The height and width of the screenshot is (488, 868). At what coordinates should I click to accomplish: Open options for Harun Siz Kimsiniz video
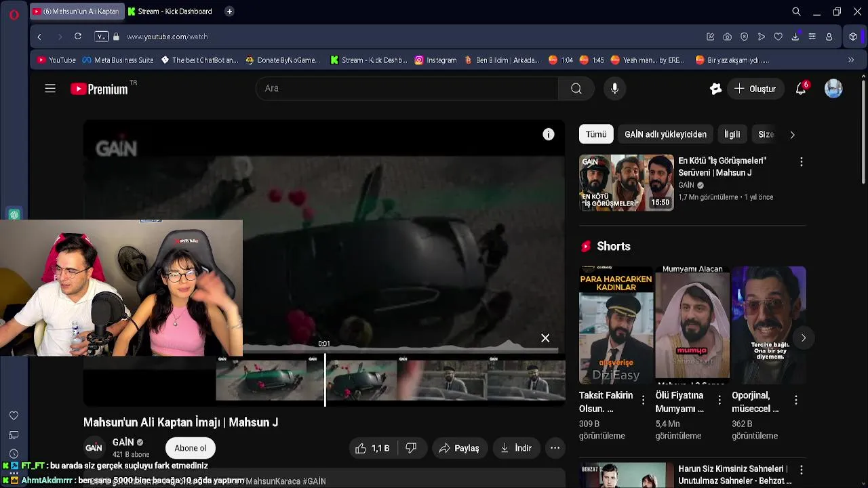point(801,470)
